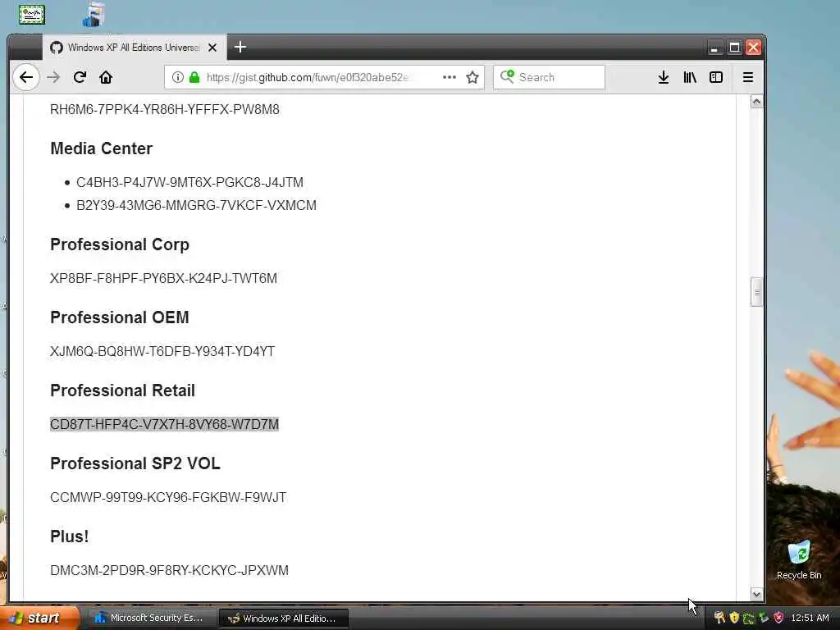Reload the page with the refresh icon
Screen dimensions: 840x630
tap(80, 77)
